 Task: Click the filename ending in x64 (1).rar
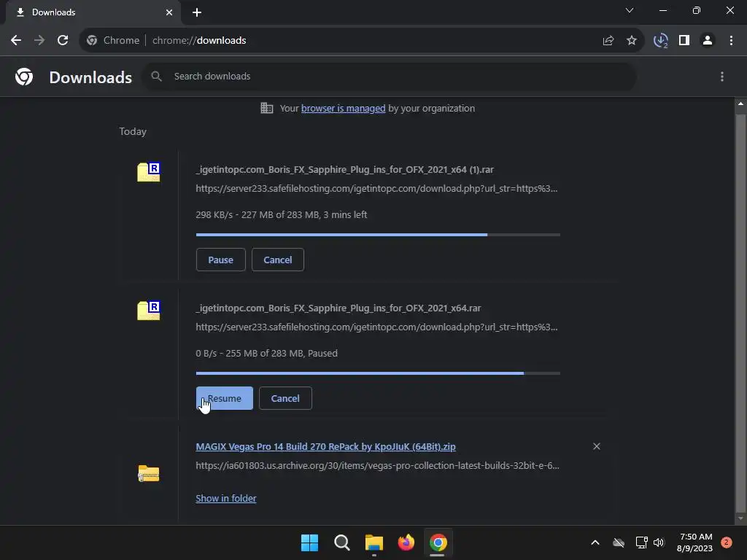(344, 169)
